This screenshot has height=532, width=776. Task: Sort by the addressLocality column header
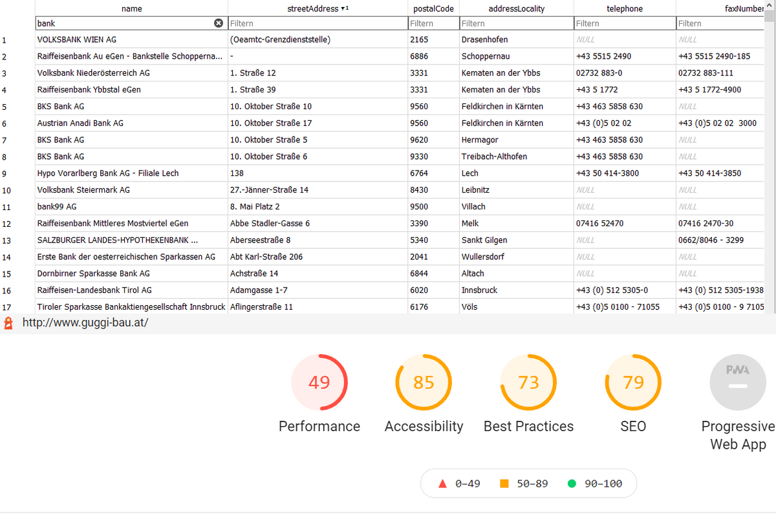(x=516, y=8)
